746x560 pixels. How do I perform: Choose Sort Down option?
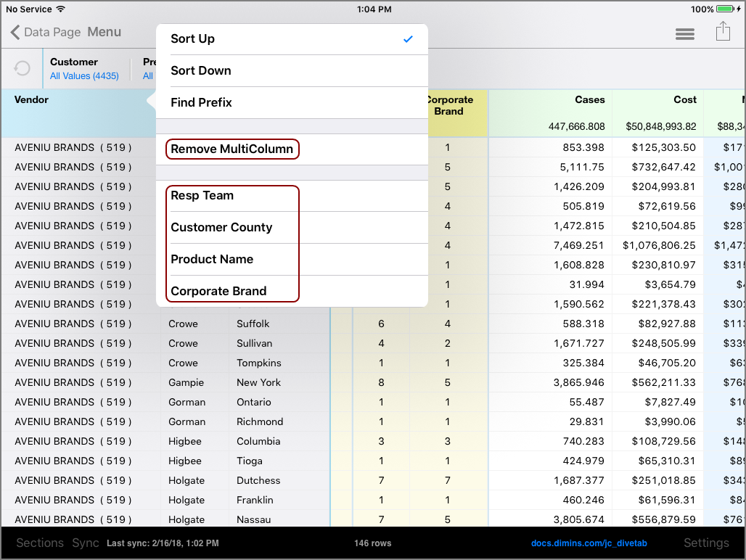(291, 71)
